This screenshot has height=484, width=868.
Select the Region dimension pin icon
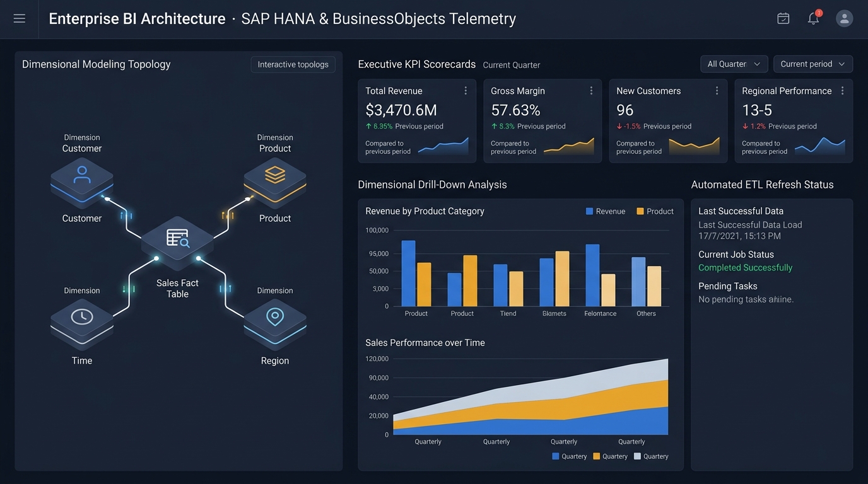coord(275,317)
